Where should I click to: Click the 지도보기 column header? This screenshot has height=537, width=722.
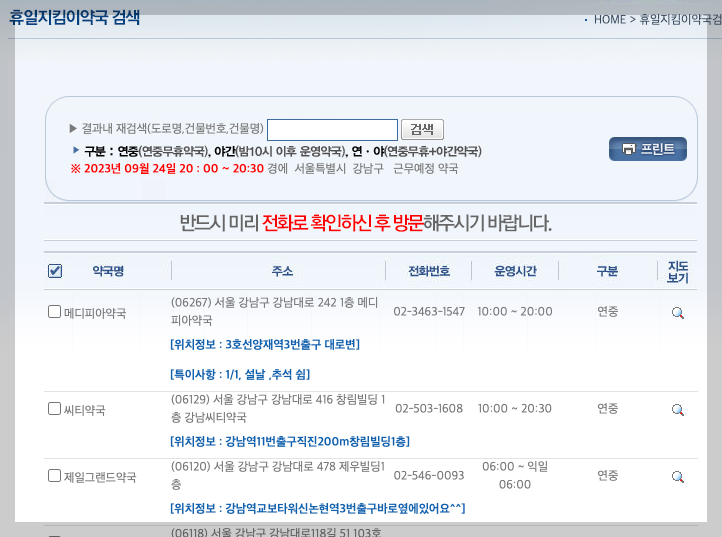[x=678, y=272]
